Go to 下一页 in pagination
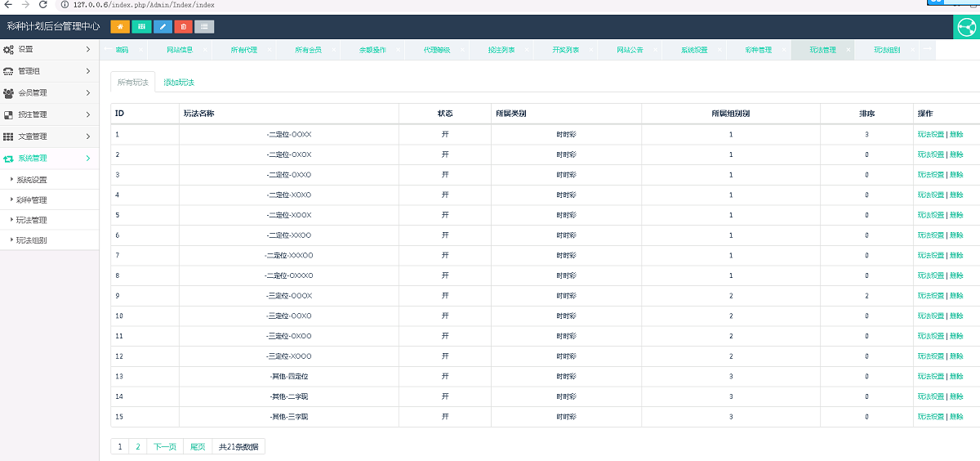The image size is (980, 461). coord(165,447)
